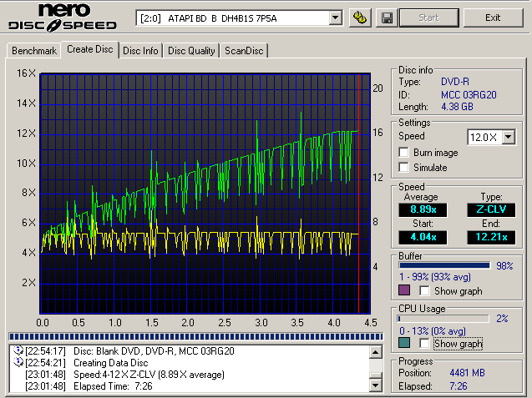This screenshot has height=398, width=532.
Task: Select the 'Elapsed Time: 7:26' log line
Action: (x=113, y=386)
